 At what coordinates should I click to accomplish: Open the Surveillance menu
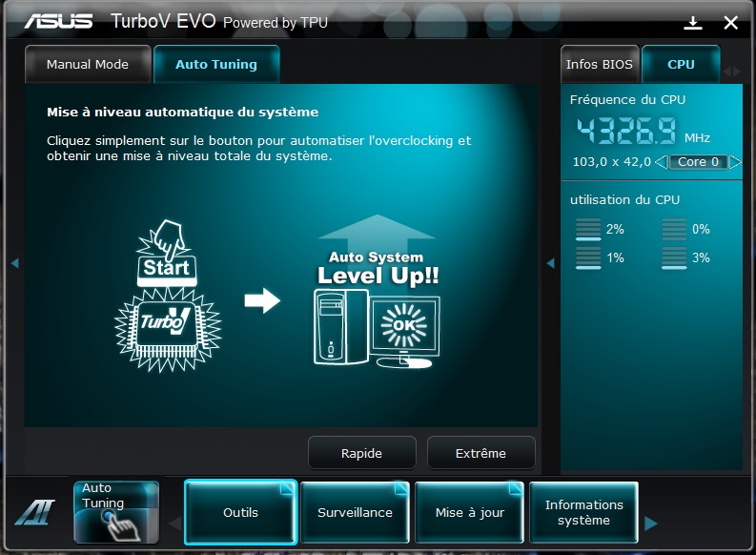coord(355,512)
